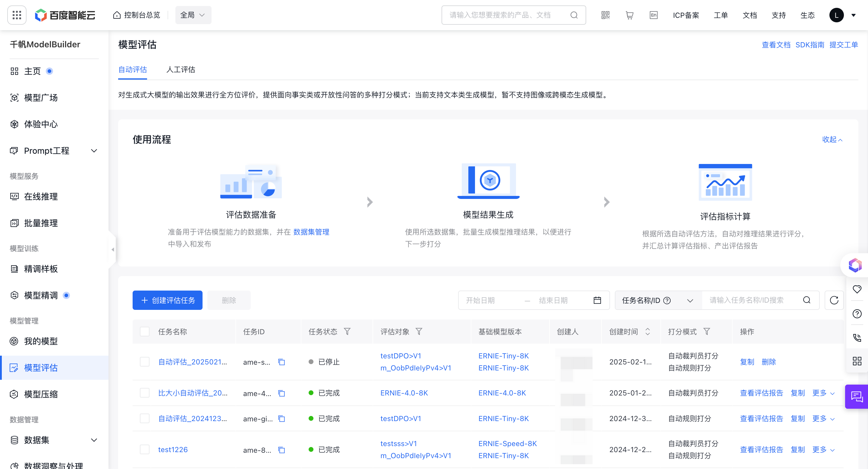Copy task ID ame-s...
The image size is (868, 469).
281,362
